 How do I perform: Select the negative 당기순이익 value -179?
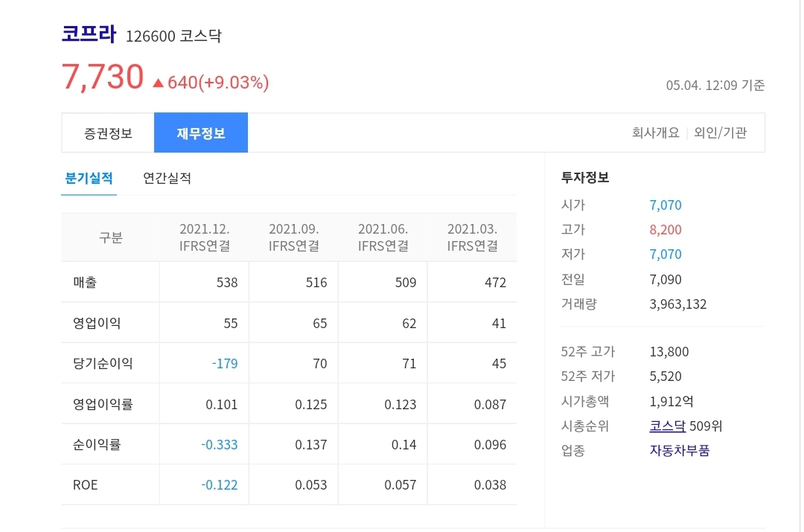tap(224, 362)
